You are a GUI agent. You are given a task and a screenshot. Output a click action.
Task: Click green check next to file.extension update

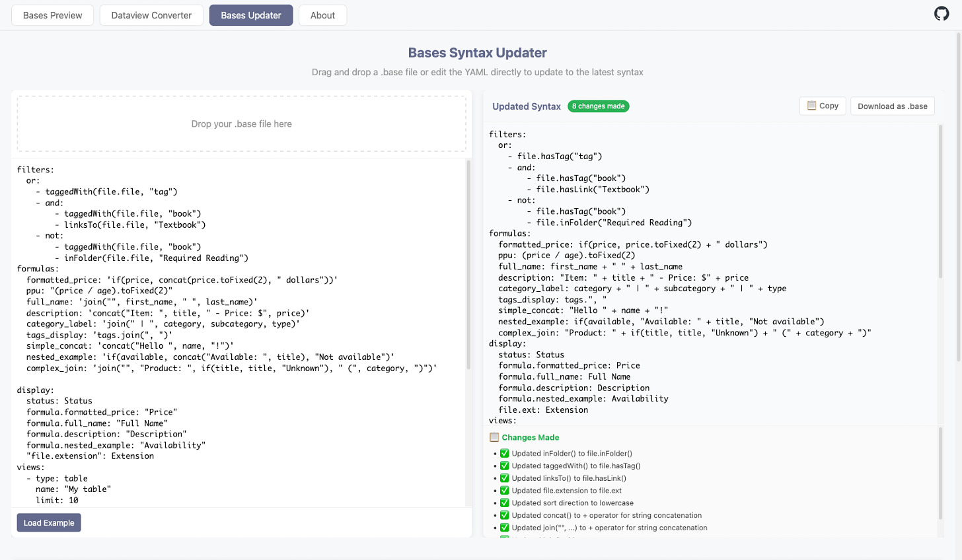coord(504,491)
